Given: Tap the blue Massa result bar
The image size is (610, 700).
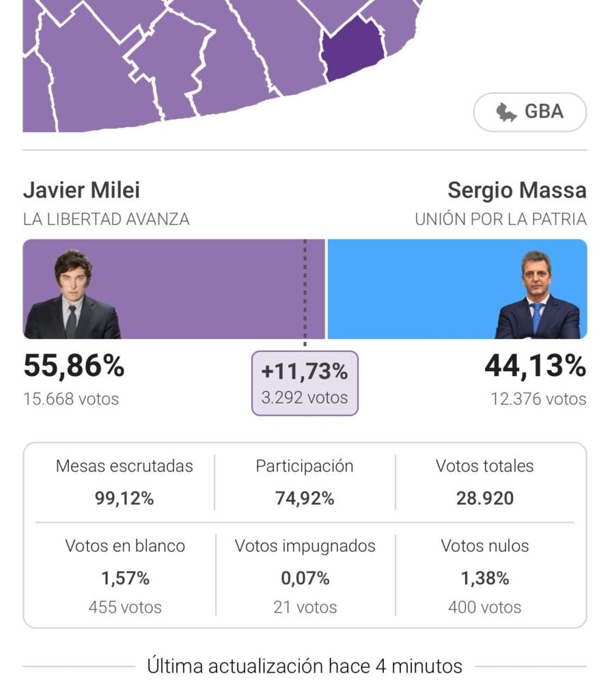Looking at the screenshot, I should click(x=424, y=288).
